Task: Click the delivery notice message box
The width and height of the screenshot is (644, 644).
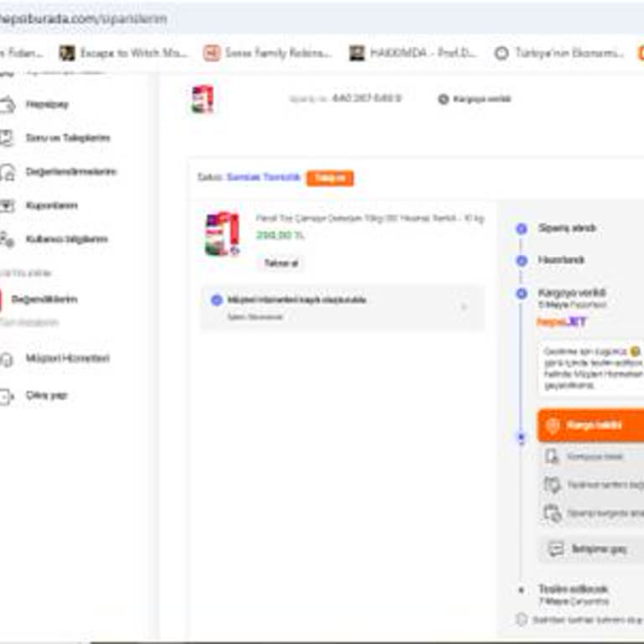Action: coord(591,368)
